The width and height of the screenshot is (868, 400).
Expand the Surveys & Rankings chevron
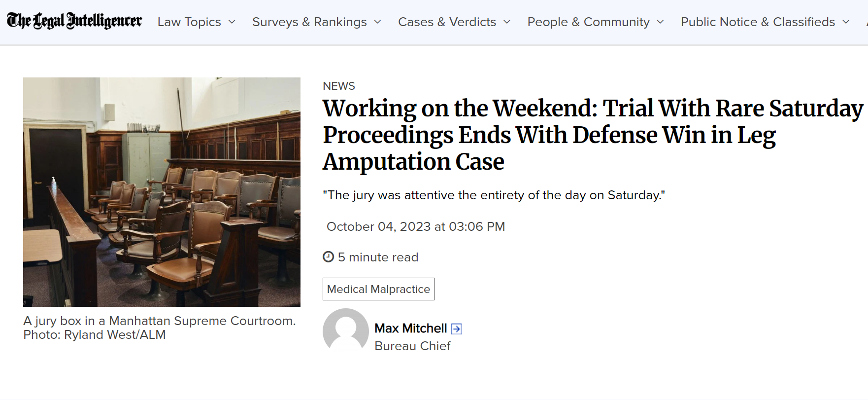click(x=378, y=22)
